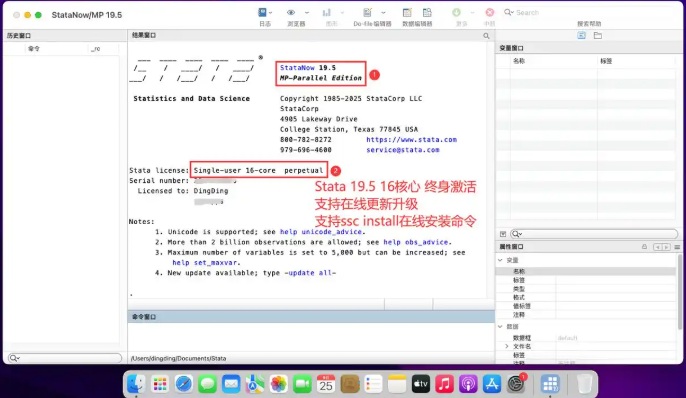
Task: Go to next variable in Properties window
Action: [x=666, y=247]
